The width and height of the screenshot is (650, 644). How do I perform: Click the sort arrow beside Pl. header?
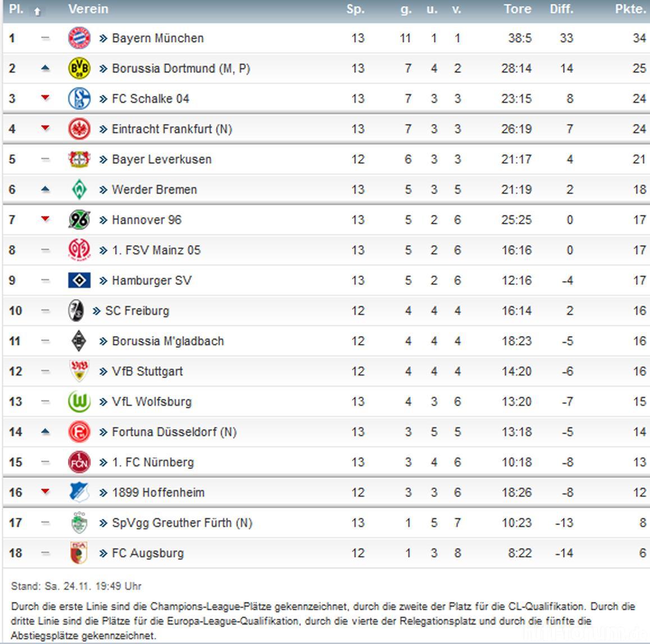(x=38, y=11)
